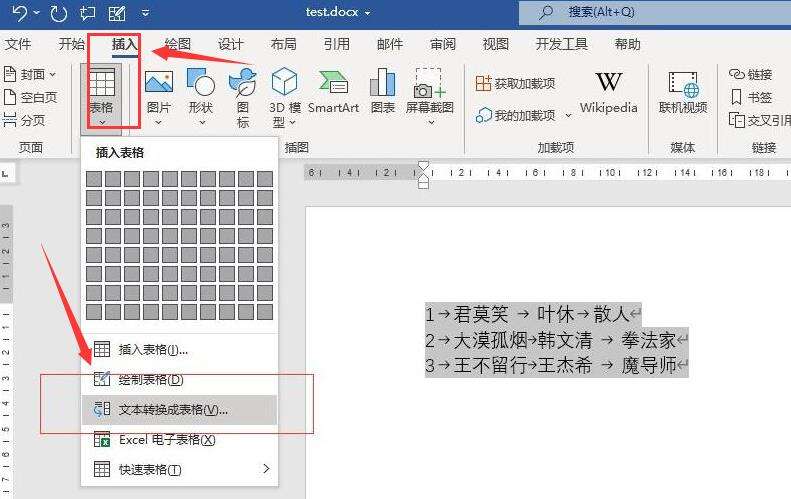Viewport: 791px width, 499px height.
Task: Insert 联机视频 online video
Action: pos(683,93)
